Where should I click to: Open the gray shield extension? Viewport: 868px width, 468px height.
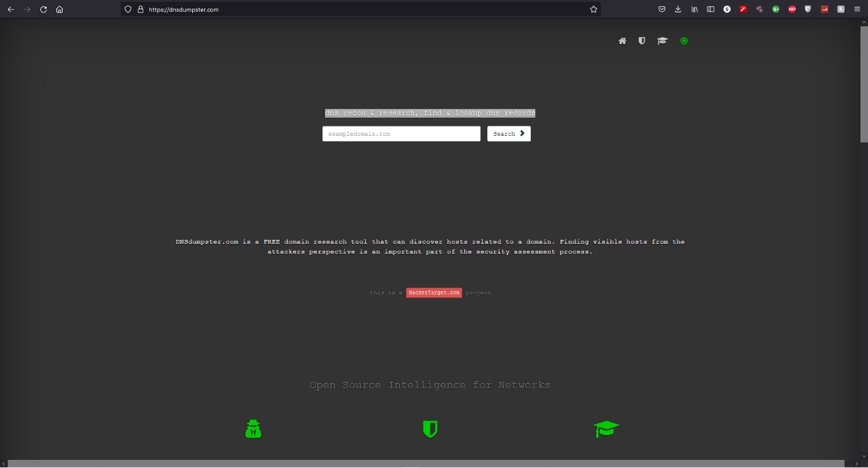[808, 9]
